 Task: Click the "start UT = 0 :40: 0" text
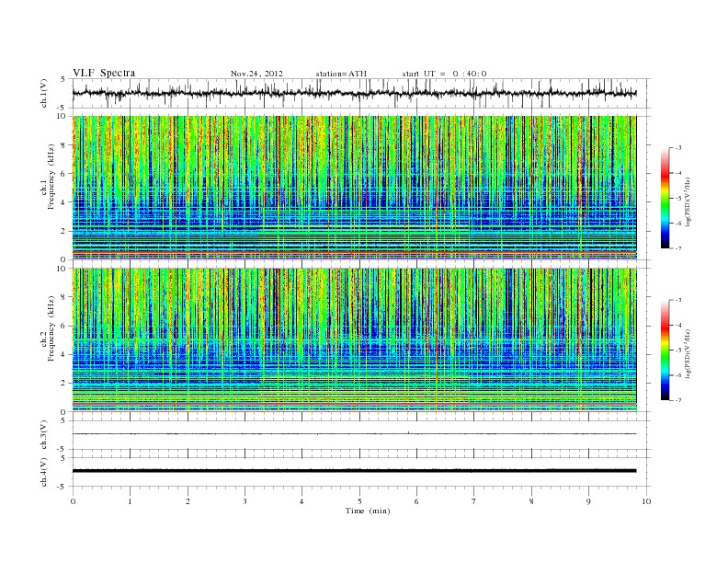point(444,74)
